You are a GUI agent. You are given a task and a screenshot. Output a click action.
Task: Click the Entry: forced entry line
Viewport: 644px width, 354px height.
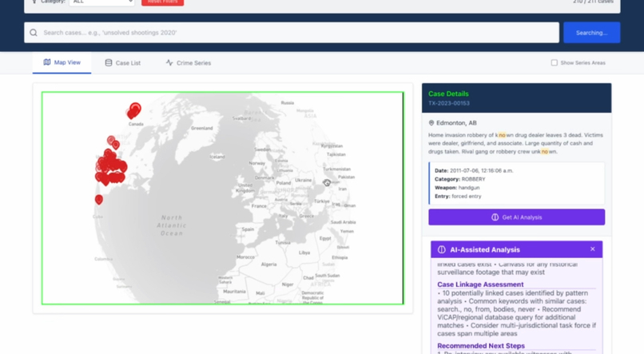[x=458, y=197]
